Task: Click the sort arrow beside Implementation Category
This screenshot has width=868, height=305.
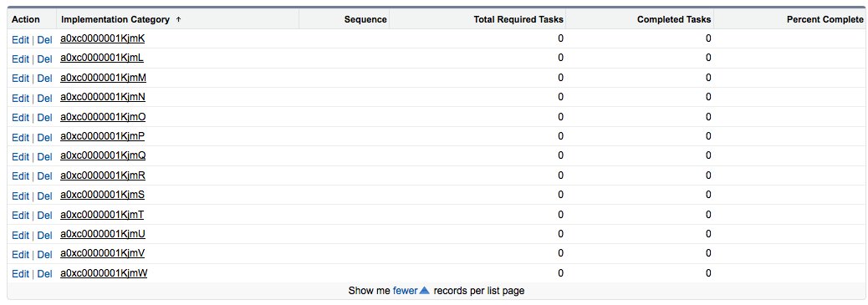Action: [x=178, y=19]
